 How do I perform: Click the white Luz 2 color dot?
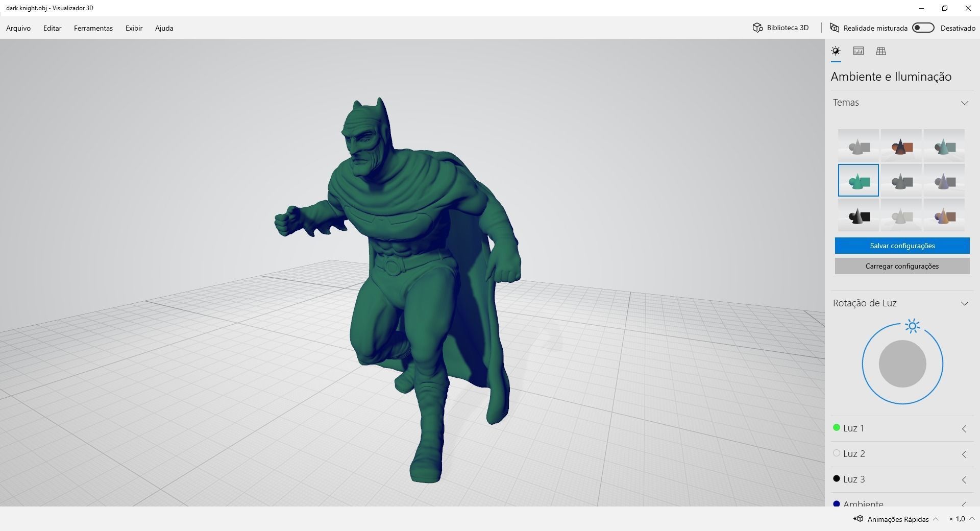coord(837,453)
